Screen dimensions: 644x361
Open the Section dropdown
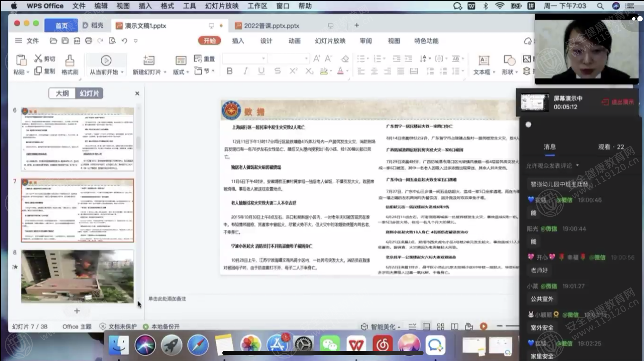[x=205, y=71]
